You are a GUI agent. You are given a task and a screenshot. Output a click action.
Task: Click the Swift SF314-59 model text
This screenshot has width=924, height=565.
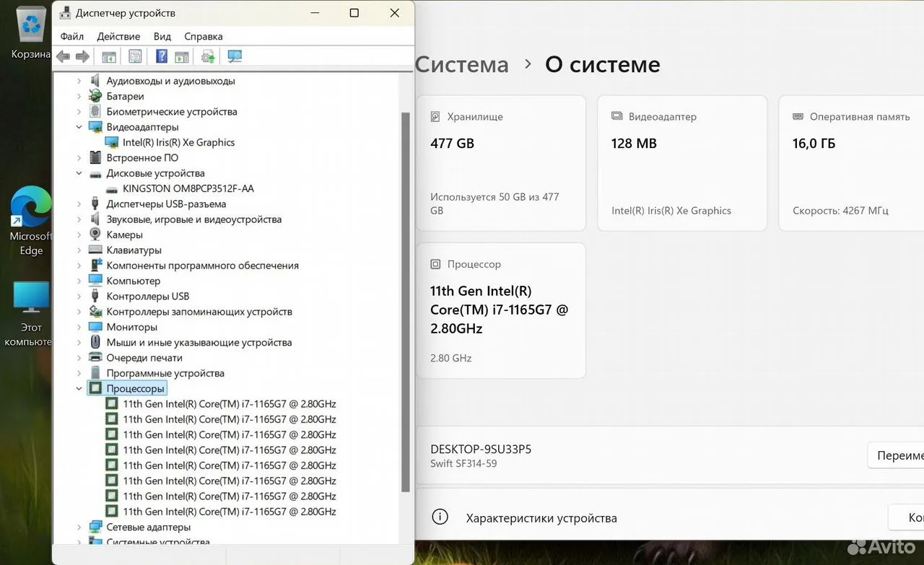pos(463,463)
